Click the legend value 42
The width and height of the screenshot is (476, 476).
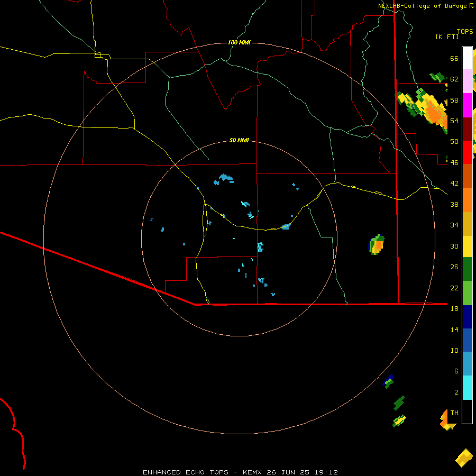454,184
